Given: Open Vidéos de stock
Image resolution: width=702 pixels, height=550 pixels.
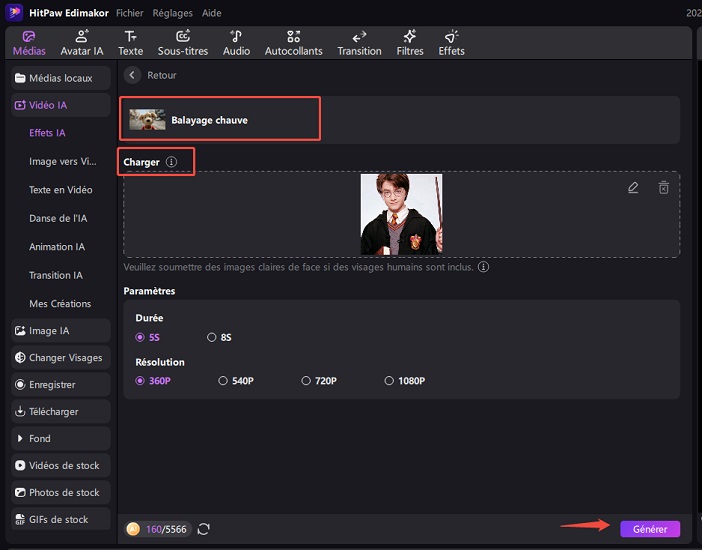Looking at the screenshot, I should (x=61, y=465).
